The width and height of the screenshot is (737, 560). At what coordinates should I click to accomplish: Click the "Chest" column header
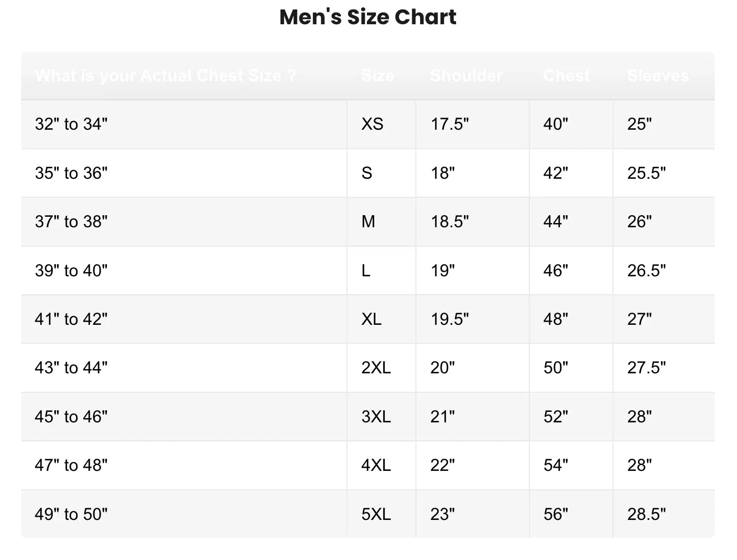(567, 76)
